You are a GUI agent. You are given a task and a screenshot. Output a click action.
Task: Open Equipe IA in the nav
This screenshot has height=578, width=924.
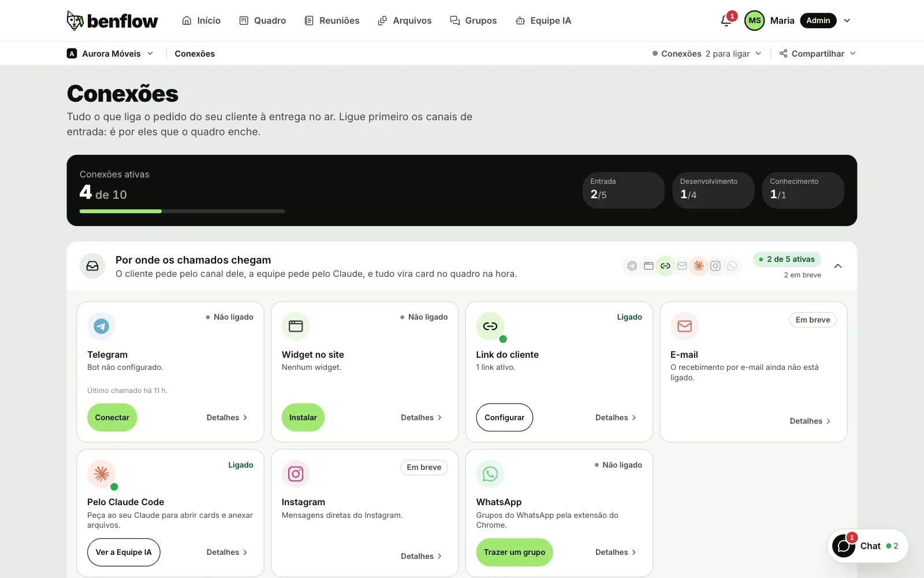pos(543,21)
